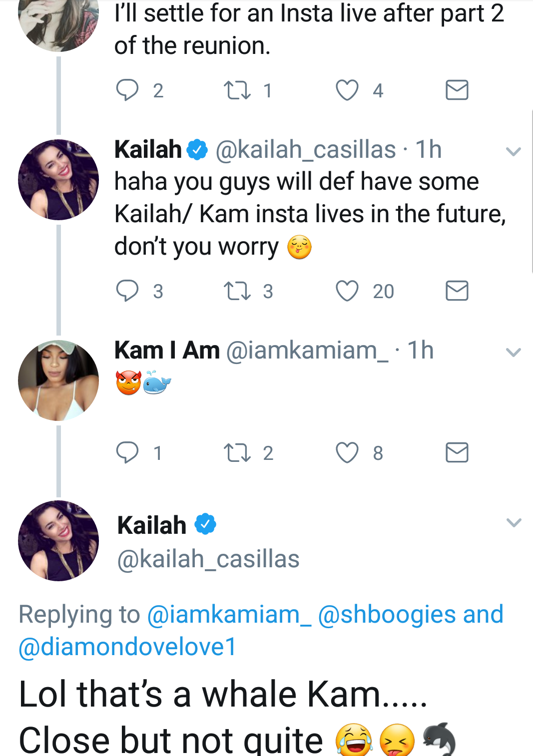Open the @iamkamiam_ mention link
The width and height of the screenshot is (533, 756).
click(x=229, y=614)
